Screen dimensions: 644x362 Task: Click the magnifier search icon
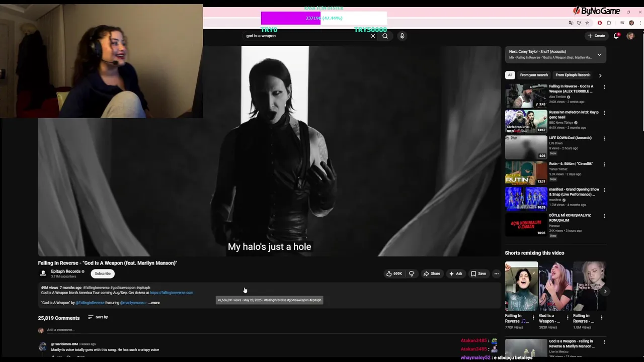(385, 36)
